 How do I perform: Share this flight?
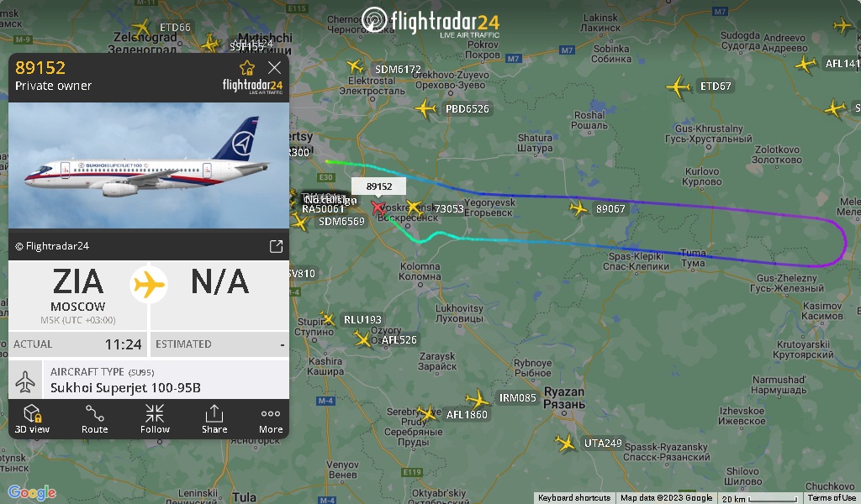tap(214, 418)
